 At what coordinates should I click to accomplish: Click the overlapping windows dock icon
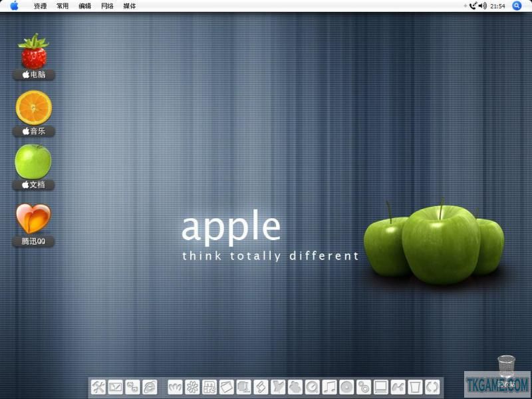point(243,387)
